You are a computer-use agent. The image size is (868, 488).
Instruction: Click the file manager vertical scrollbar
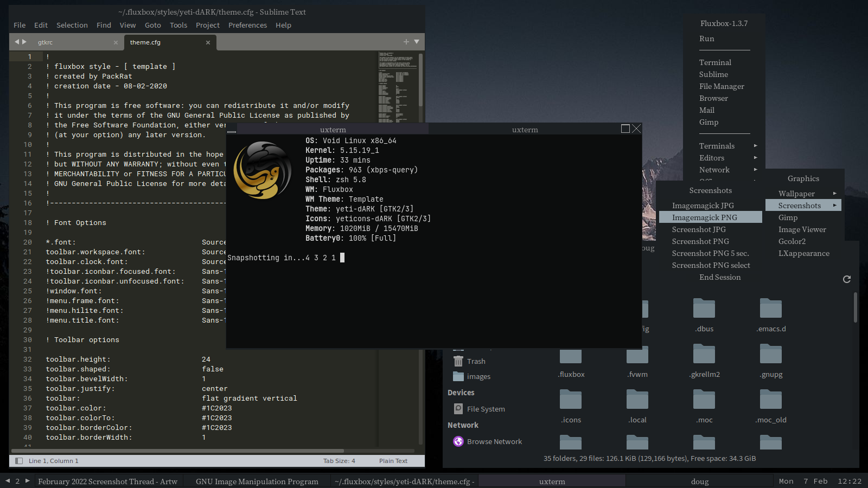pos(856,307)
